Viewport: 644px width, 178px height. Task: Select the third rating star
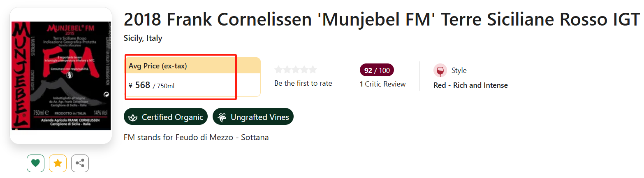coord(296,70)
